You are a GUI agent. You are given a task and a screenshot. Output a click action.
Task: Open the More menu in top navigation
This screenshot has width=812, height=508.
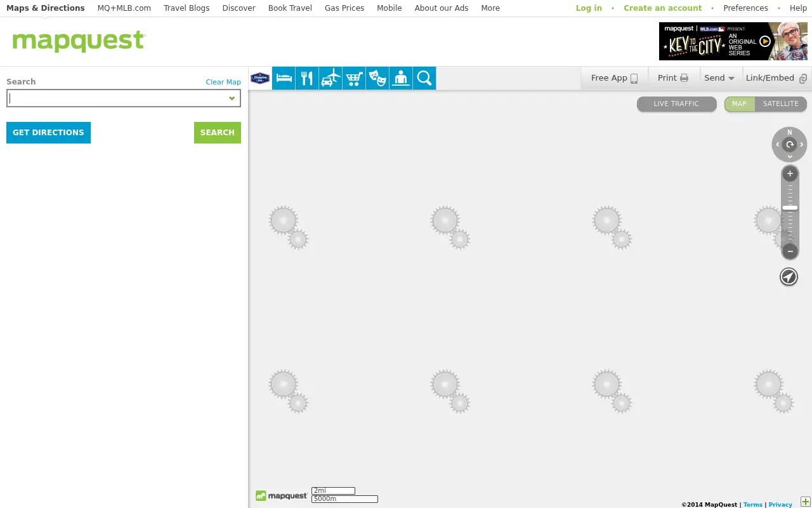(x=490, y=8)
